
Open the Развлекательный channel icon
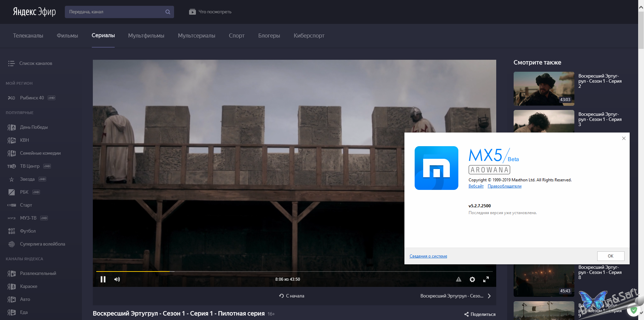point(12,274)
